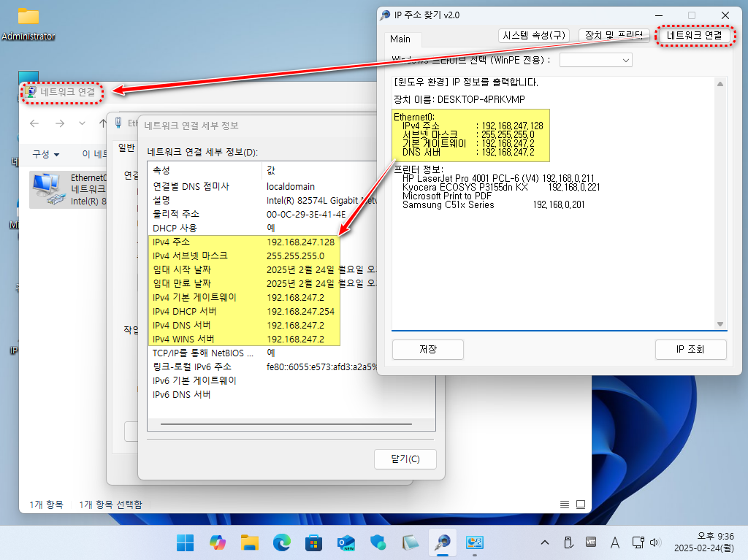Viewport: 748px width, 560px height.
Task: Select the 일반 tab in Ethernet status
Action: click(126, 148)
